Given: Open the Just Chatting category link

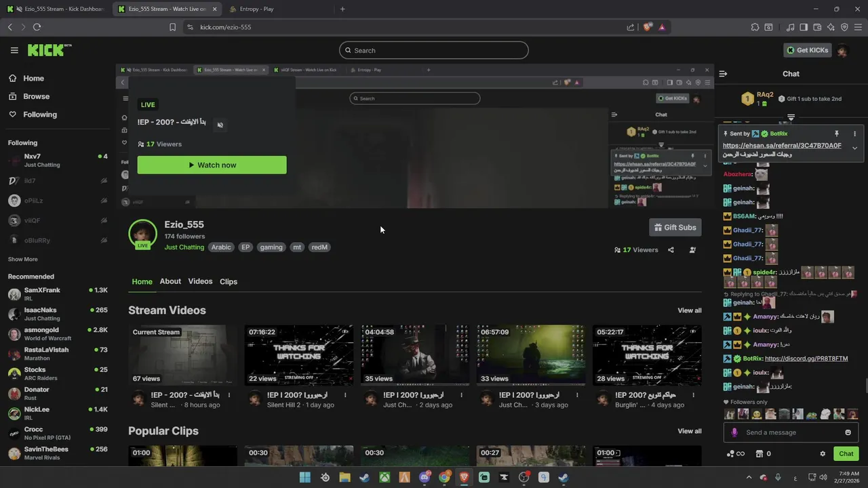Looking at the screenshot, I should pos(184,247).
